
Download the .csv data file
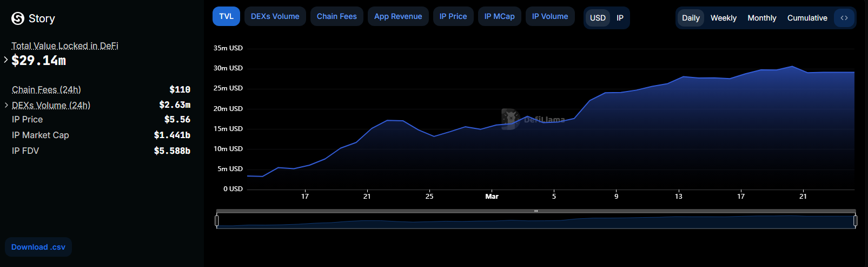38,247
